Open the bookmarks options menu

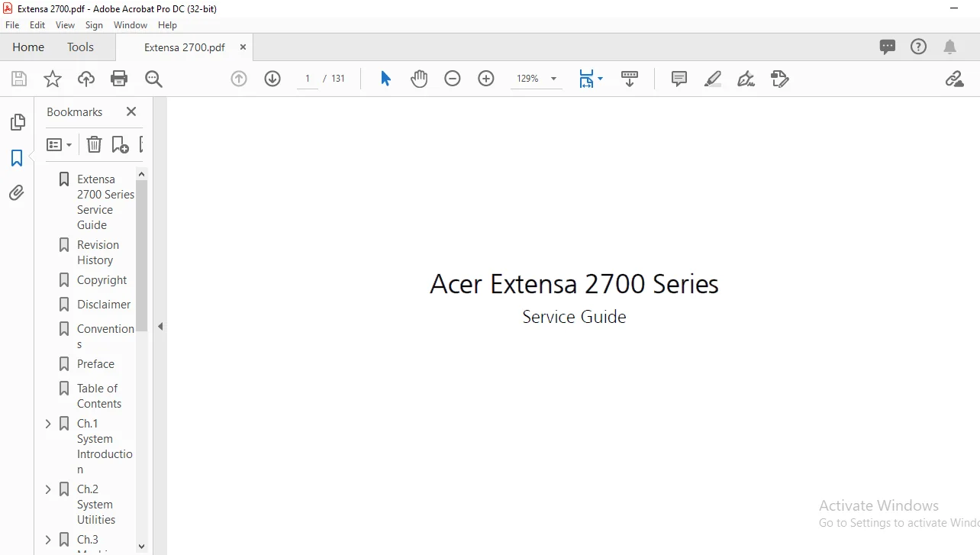[x=59, y=144]
